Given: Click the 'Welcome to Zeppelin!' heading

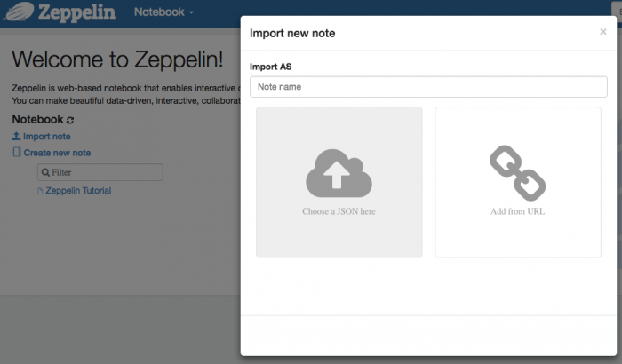Looking at the screenshot, I should (x=117, y=59).
